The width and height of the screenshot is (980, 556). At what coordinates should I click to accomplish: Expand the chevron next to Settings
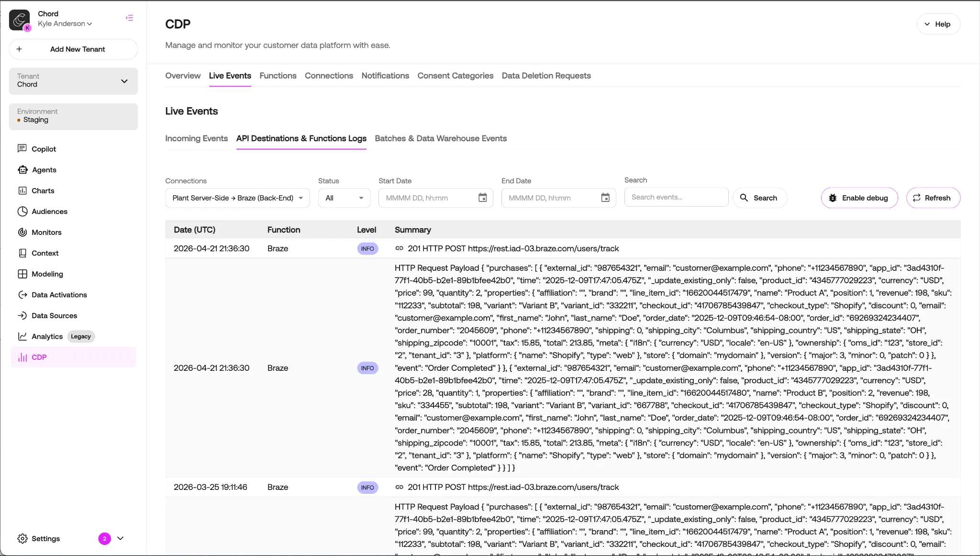(x=121, y=538)
